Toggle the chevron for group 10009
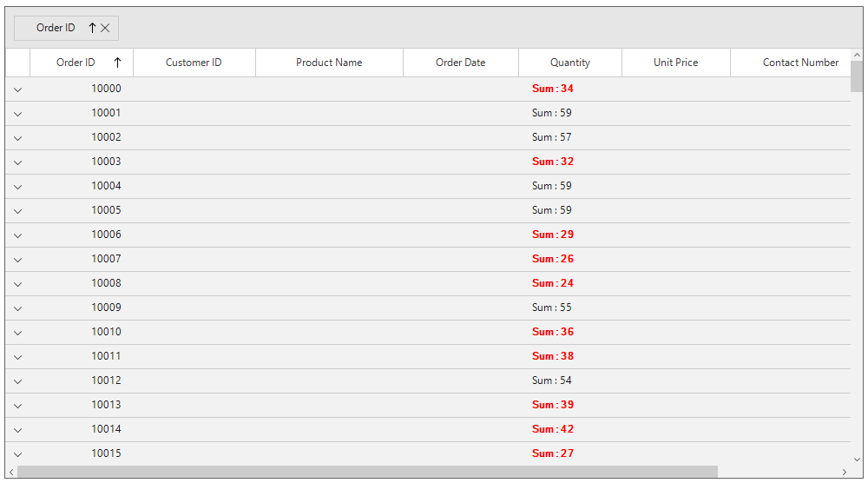Screen dimensions: 868x483 (17, 308)
